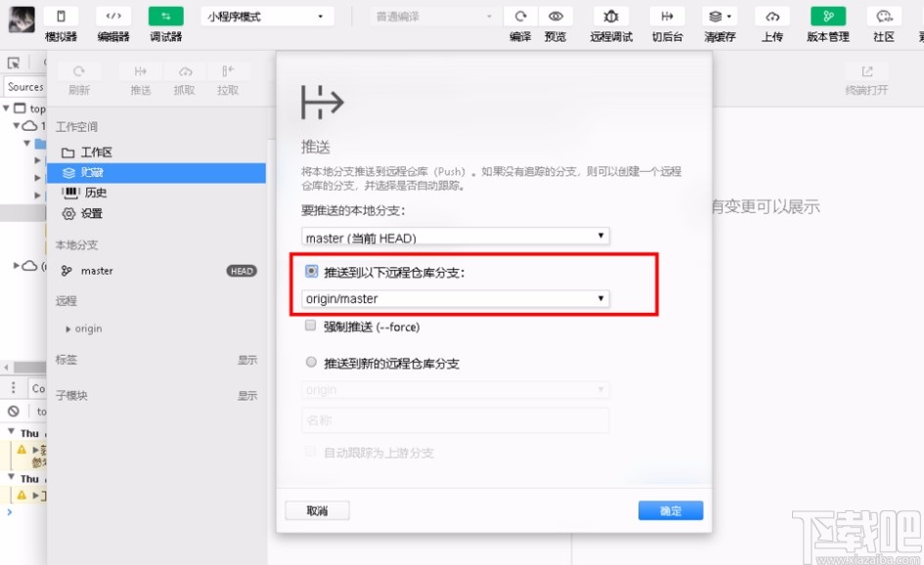Cancel the push dialog with 取消
924x565 pixels.
coord(317,509)
